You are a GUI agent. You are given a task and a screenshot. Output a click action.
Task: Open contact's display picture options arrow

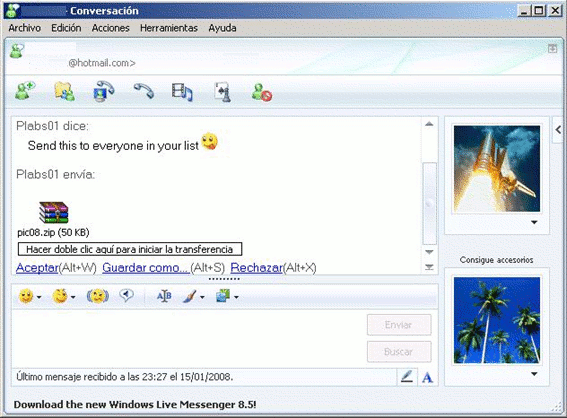(534, 222)
